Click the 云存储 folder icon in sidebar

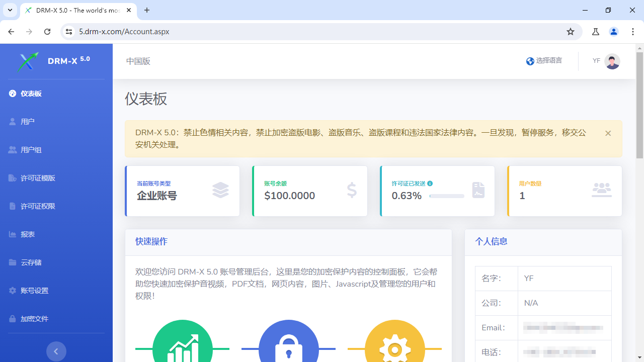click(x=13, y=262)
